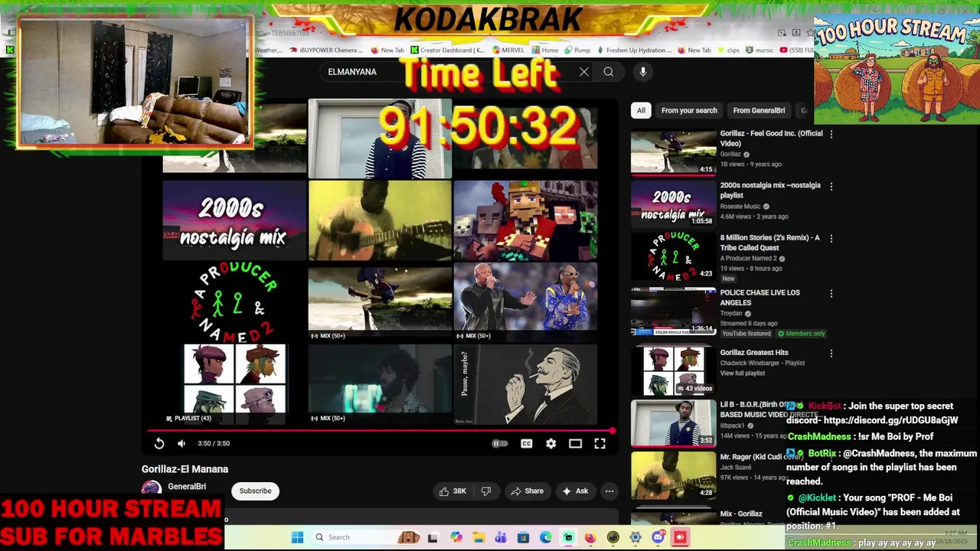The width and height of the screenshot is (980, 551).
Task: Launch Copilot from the taskbar
Action: point(456,537)
